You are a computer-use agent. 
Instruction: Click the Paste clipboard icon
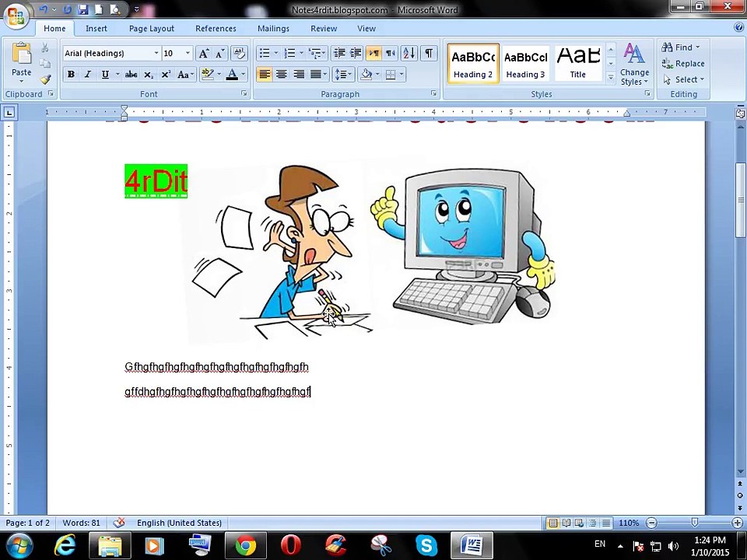(22, 54)
